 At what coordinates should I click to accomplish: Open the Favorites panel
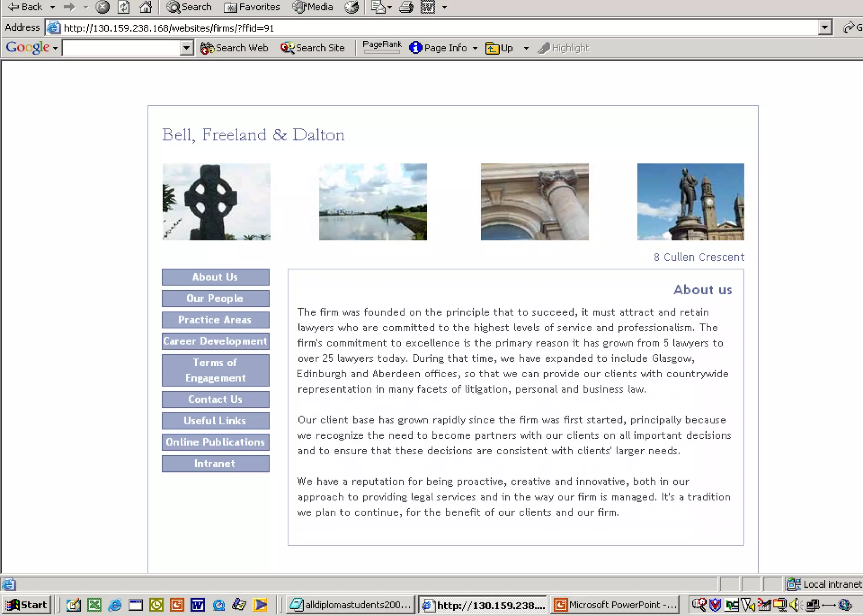[252, 7]
